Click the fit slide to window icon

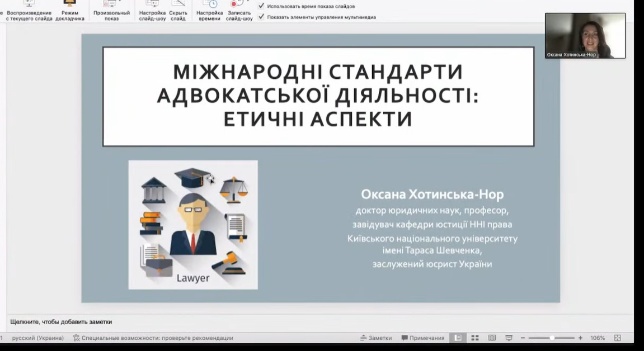(x=618, y=338)
